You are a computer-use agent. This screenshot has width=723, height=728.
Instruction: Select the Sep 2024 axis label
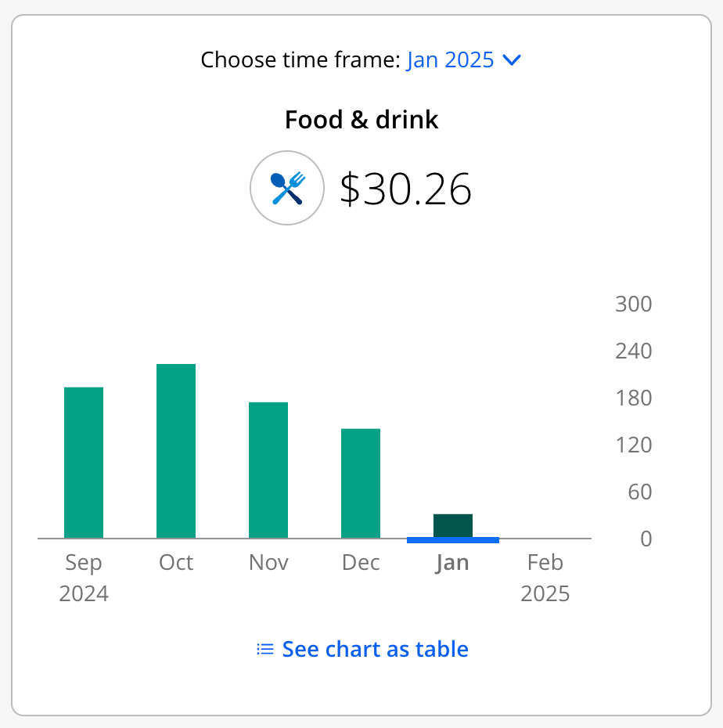point(84,578)
